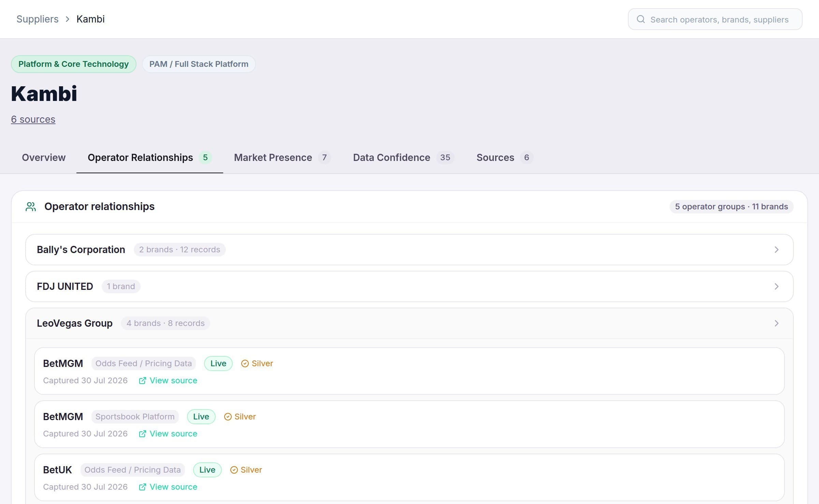
Task: Click the '4 brands · 8 records' label
Action: (166, 323)
